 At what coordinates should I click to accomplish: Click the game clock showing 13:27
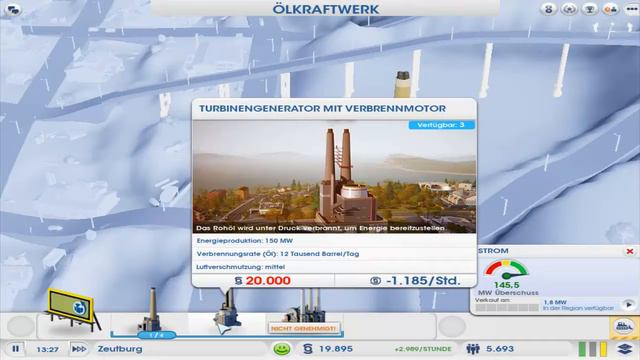click(47, 349)
